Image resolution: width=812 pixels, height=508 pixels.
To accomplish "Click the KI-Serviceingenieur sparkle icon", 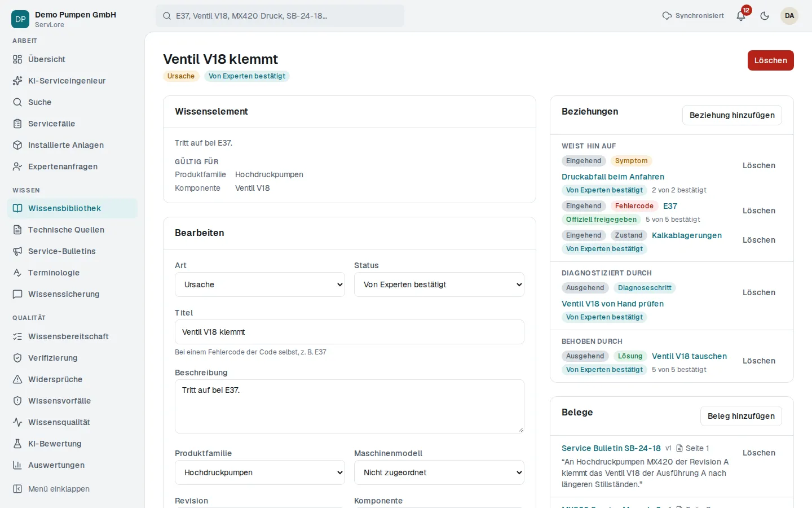I will (x=17, y=81).
